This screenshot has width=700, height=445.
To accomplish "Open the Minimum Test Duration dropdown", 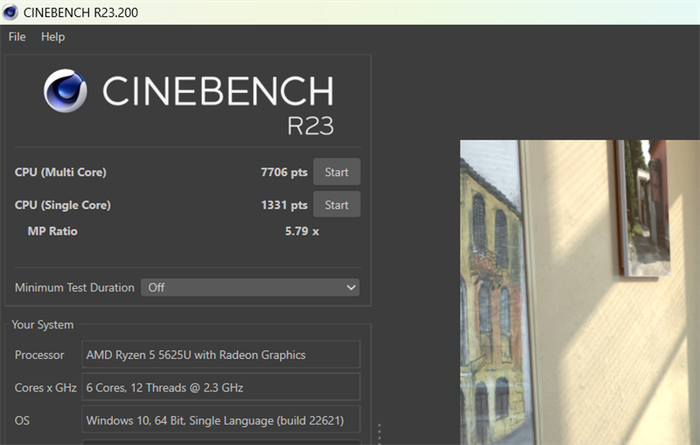I will coord(250,287).
